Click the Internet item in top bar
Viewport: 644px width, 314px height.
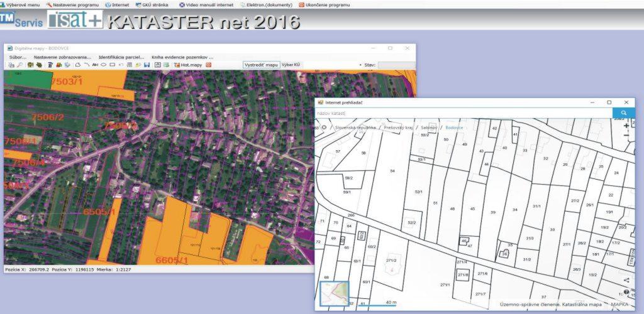tap(117, 5)
